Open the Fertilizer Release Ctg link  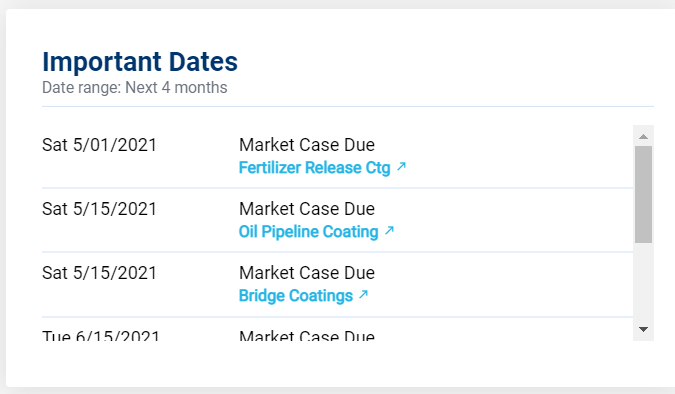[314, 168]
